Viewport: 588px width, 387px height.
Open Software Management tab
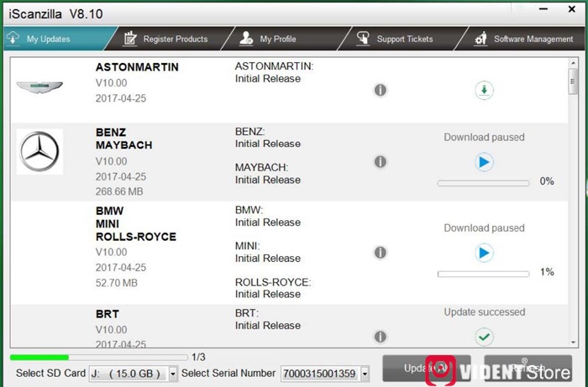click(523, 39)
